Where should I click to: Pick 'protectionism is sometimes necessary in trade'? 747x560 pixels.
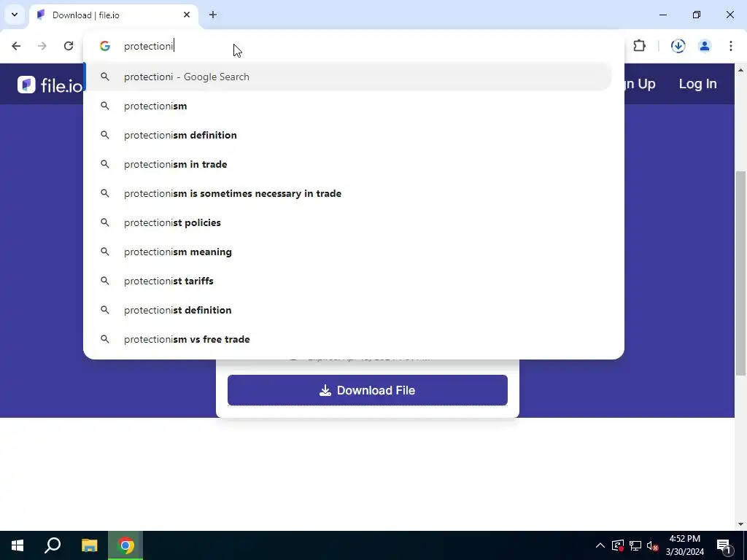(348, 193)
